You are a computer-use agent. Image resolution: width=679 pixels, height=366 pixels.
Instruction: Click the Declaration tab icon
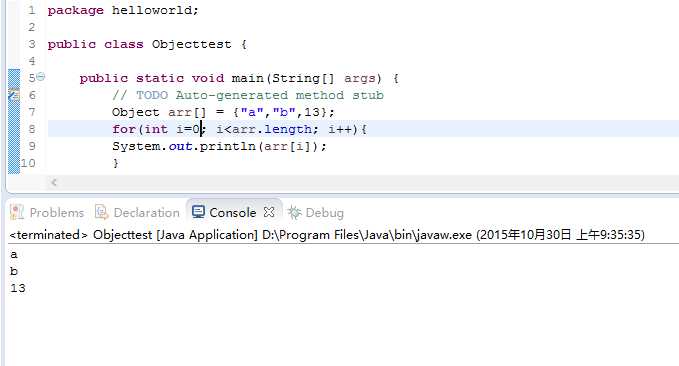101,212
